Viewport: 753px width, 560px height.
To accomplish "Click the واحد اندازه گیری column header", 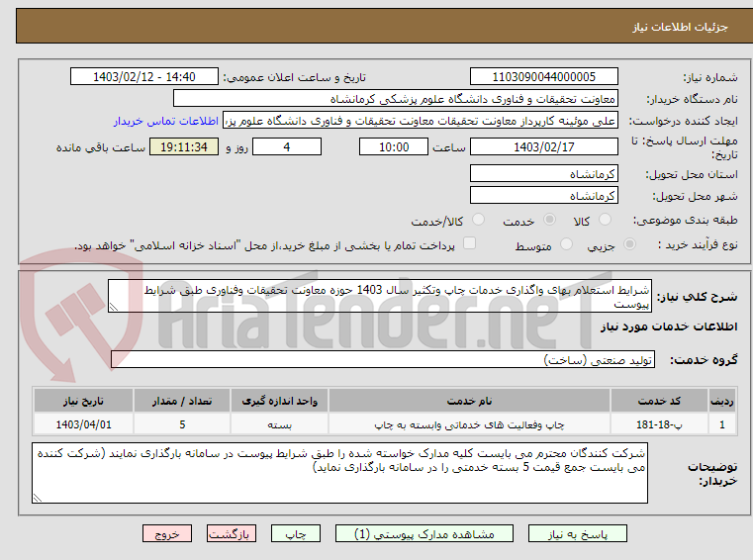I will (x=279, y=401).
